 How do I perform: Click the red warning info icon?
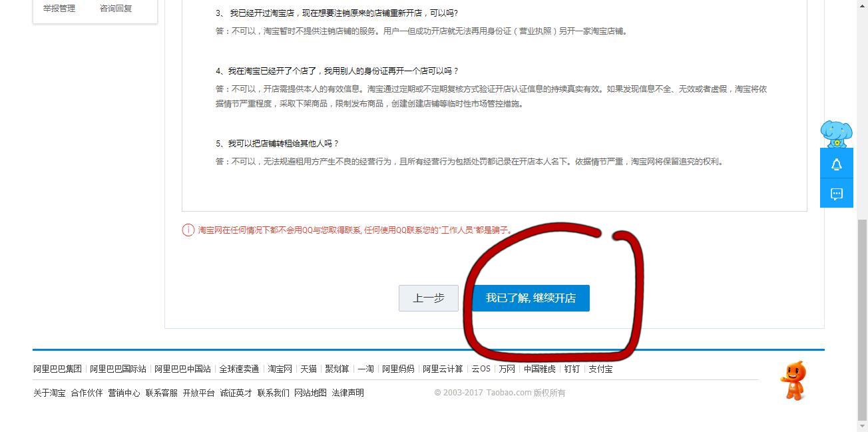[188, 230]
